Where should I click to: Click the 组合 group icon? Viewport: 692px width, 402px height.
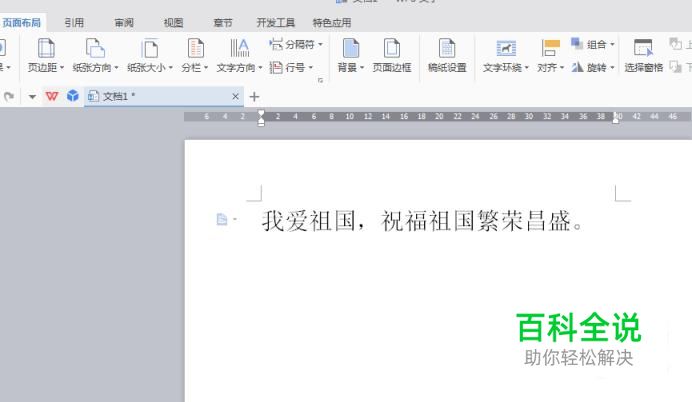point(577,44)
